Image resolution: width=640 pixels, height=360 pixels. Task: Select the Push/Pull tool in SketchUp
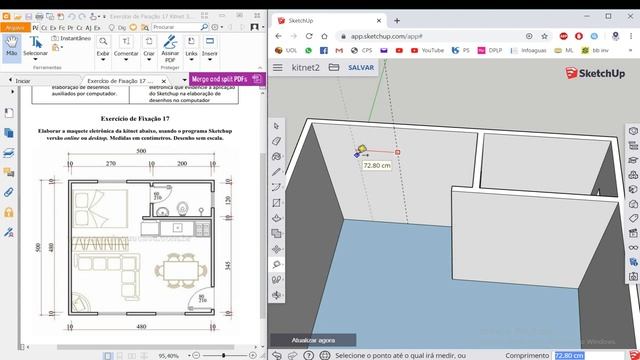tap(276, 218)
